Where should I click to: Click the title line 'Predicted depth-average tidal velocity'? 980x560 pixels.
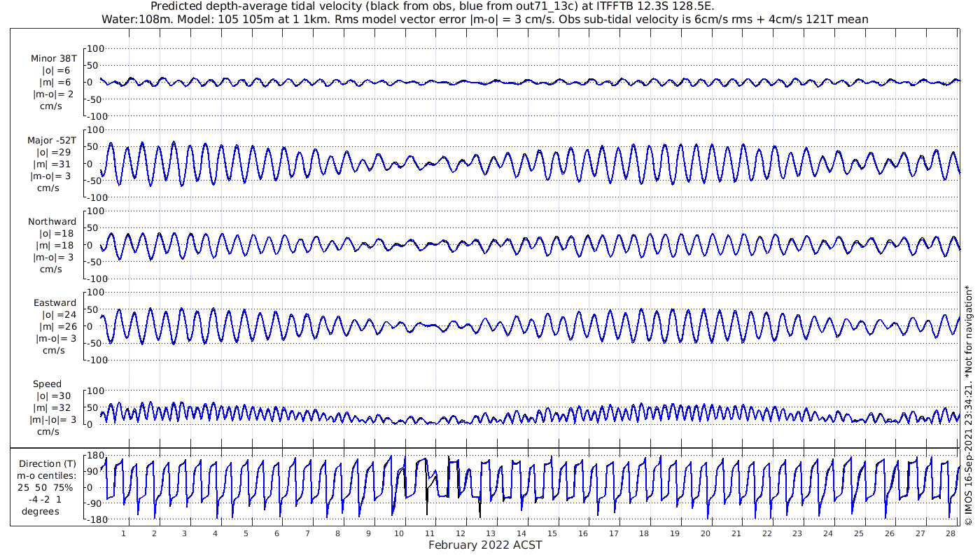[433, 6]
